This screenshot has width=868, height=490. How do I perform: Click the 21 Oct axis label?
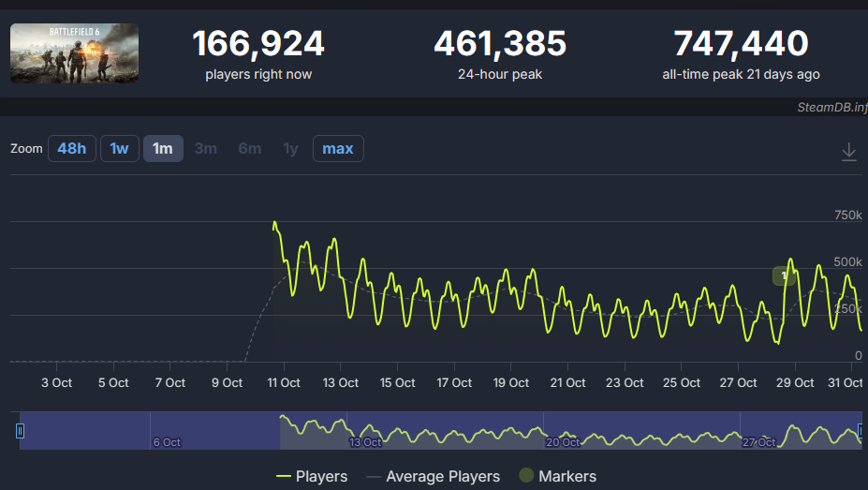(x=567, y=382)
